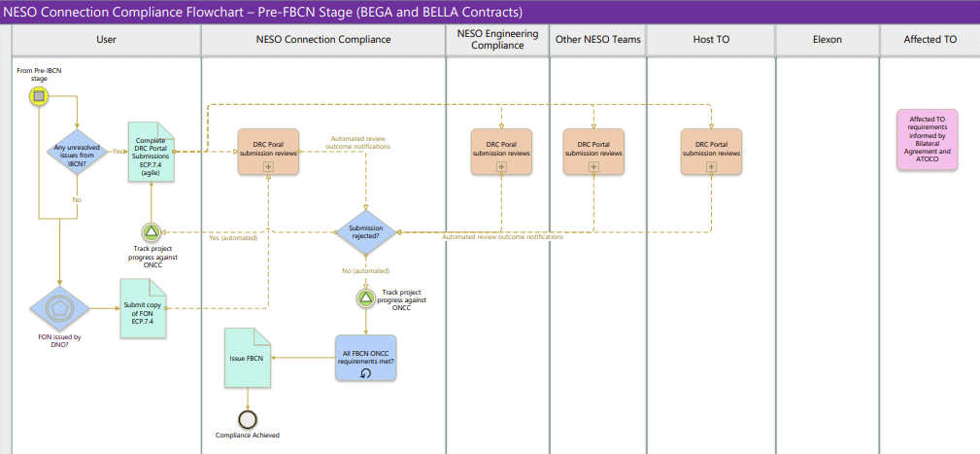This screenshot has height=454, width=980.
Task: Expand DRC Portal reviews in NESO Engineering Compliance
Action: (501, 166)
